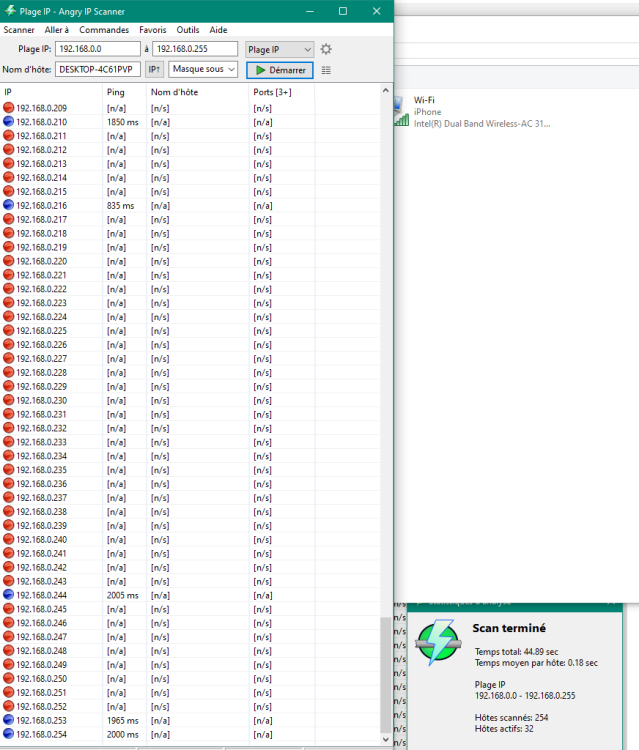
Task: Select the row text 192.168.0.222
Action: tap(42, 289)
